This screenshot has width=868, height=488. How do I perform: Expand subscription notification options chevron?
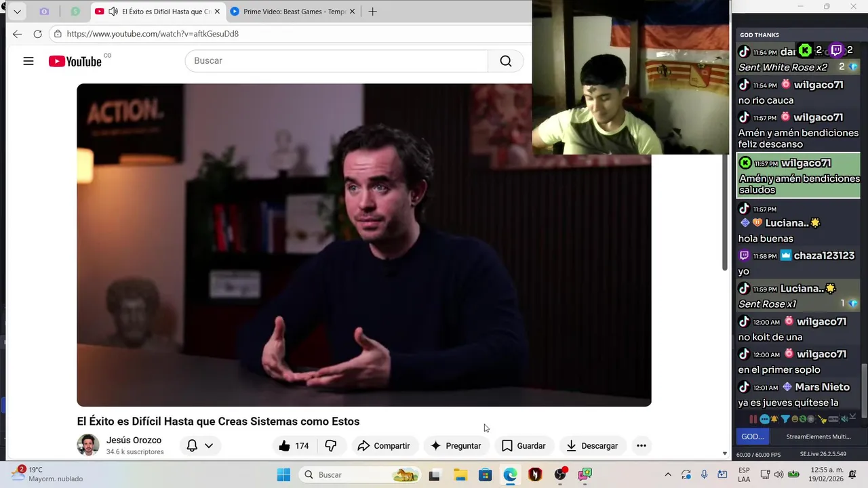[209, 445]
